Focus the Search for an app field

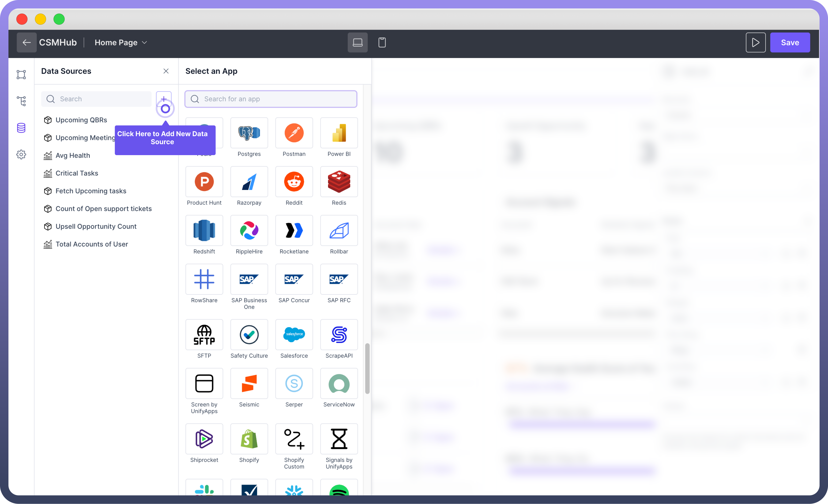click(271, 99)
